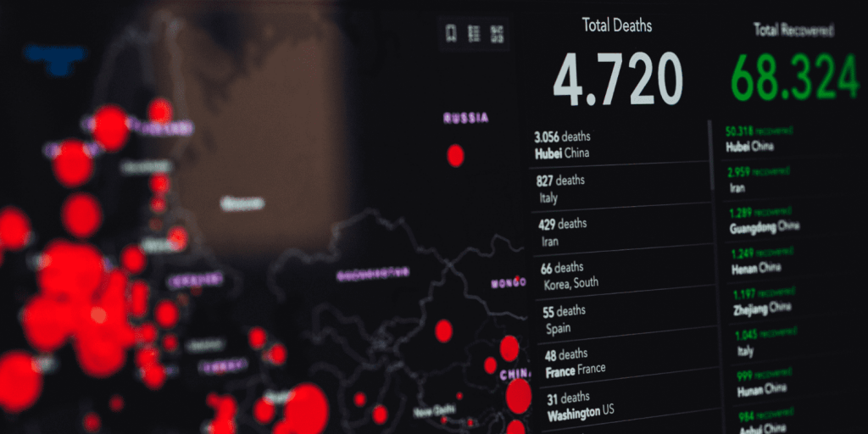The width and height of the screenshot is (868, 434).
Task: Click the Total Deaths 4.720 counter
Action: pyautogui.click(x=617, y=78)
